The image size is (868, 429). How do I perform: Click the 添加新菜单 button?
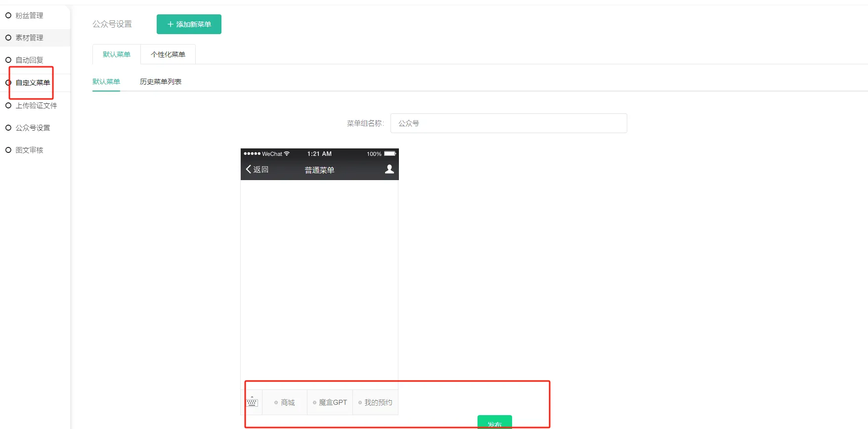[x=189, y=24]
